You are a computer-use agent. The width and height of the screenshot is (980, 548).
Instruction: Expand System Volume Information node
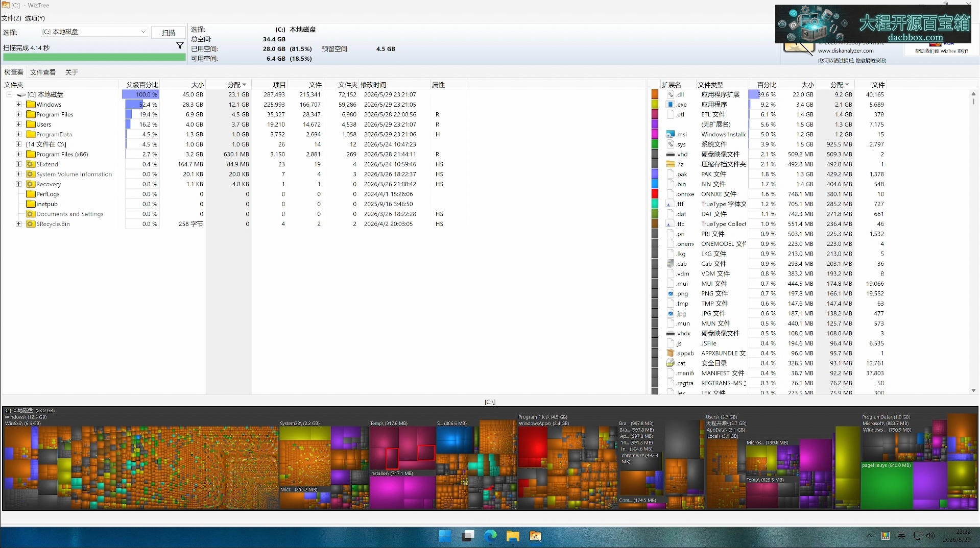point(19,174)
